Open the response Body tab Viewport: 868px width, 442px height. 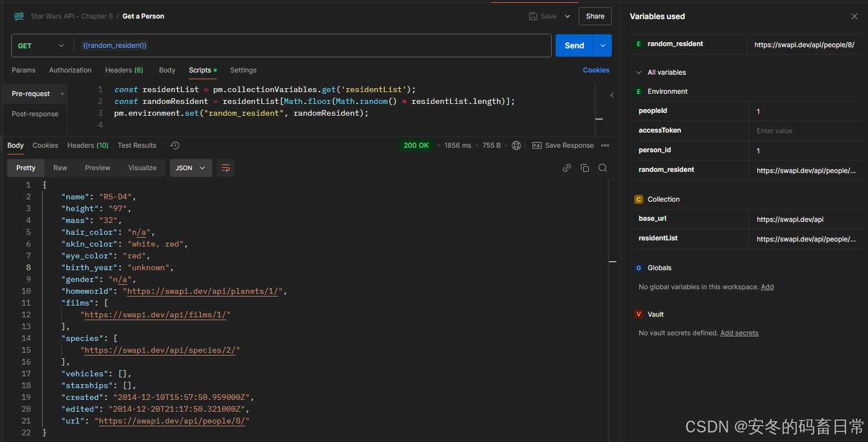point(15,145)
